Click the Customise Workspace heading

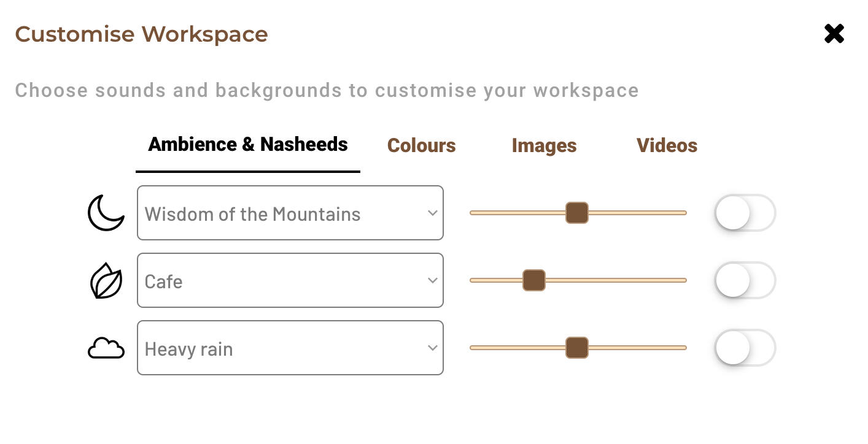click(x=141, y=34)
